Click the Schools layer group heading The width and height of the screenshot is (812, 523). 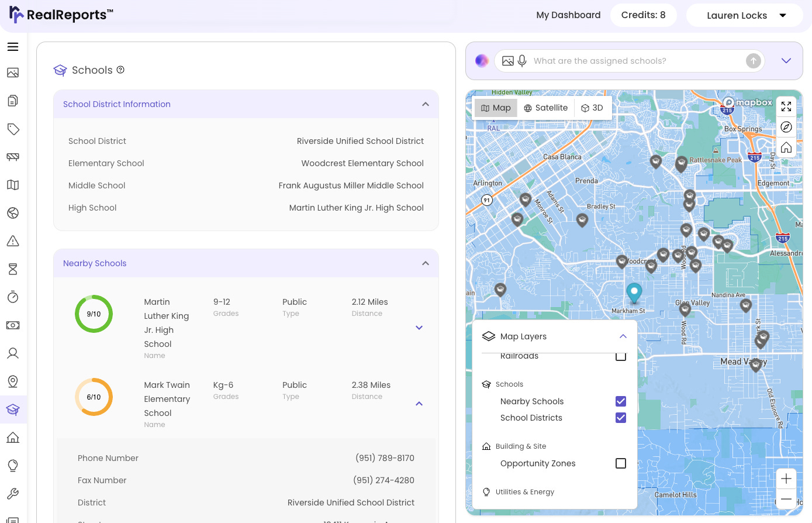509,384
